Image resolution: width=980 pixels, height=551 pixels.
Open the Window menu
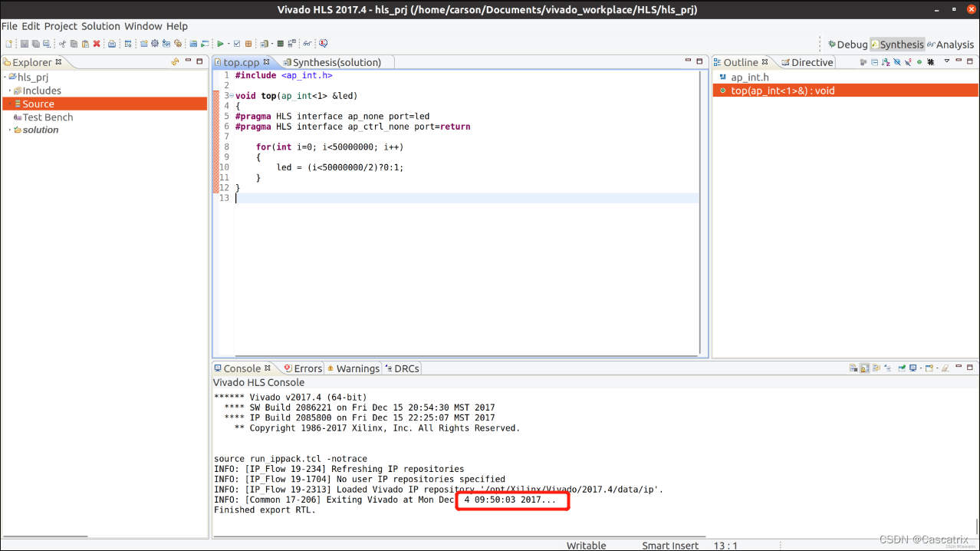point(143,26)
